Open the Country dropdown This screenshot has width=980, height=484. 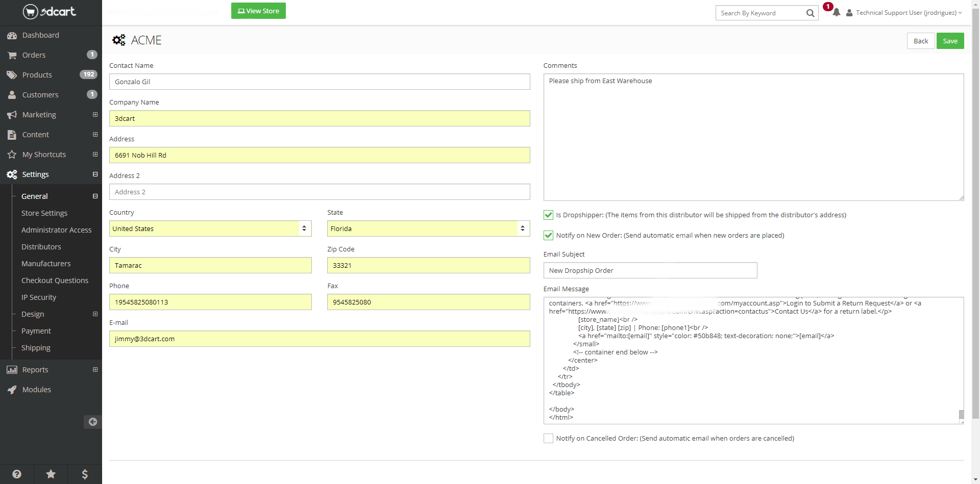click(x=210, y=228)
